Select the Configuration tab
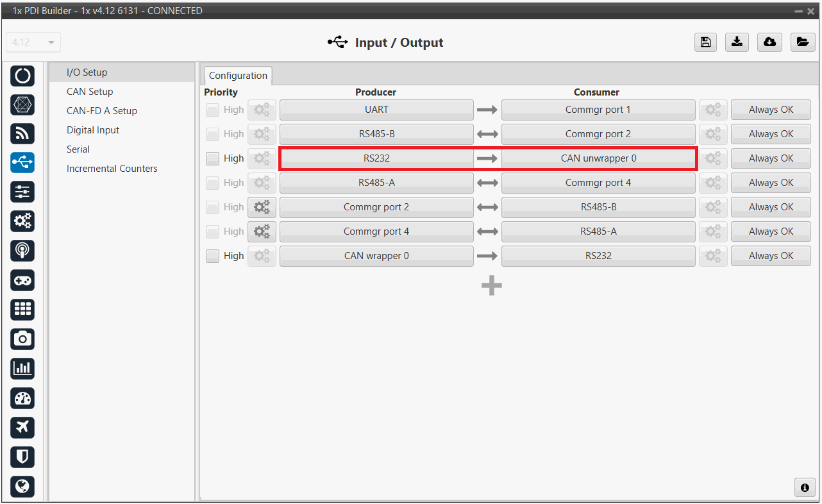Viewport: 822px width, 504px height. point(238,76)
